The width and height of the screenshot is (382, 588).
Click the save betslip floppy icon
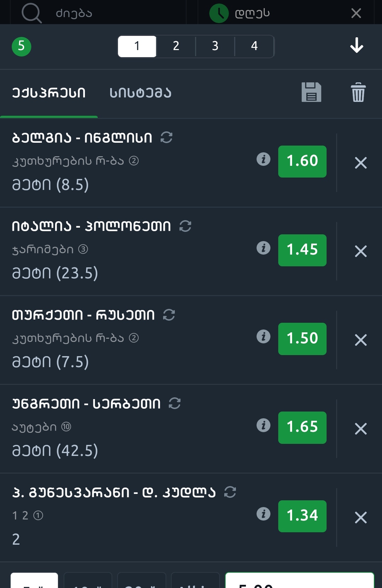coord(311,92)
